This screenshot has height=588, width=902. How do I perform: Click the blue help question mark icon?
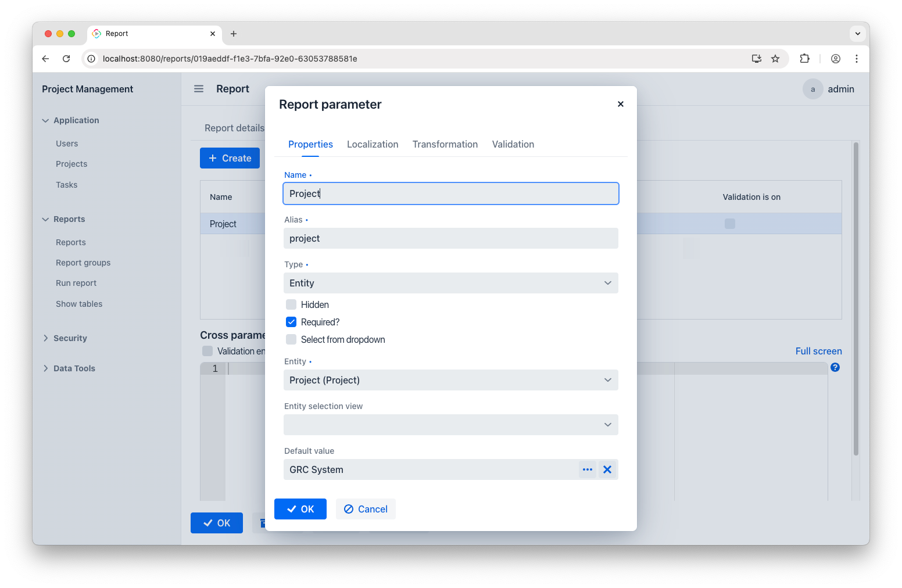(835, 367)
